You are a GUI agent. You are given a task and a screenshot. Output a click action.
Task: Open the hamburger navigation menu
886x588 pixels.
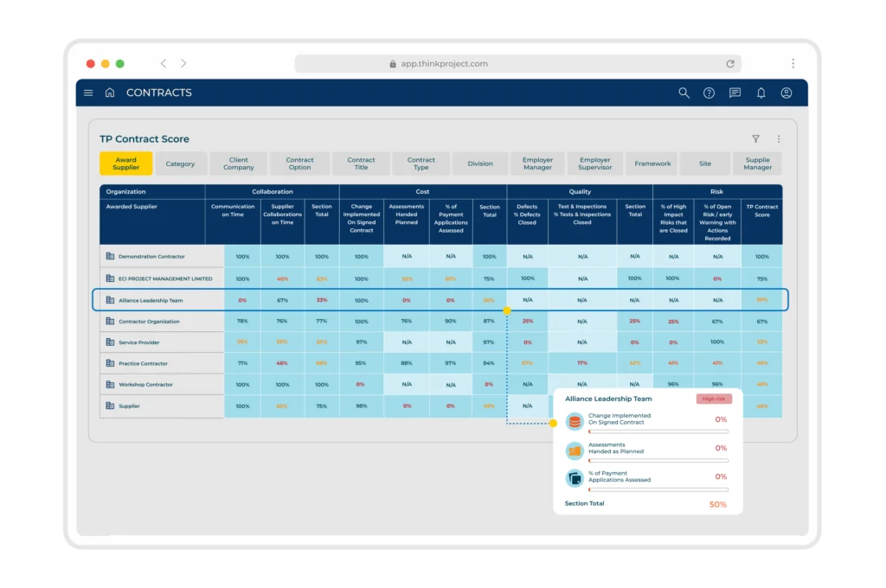(88, 93)
